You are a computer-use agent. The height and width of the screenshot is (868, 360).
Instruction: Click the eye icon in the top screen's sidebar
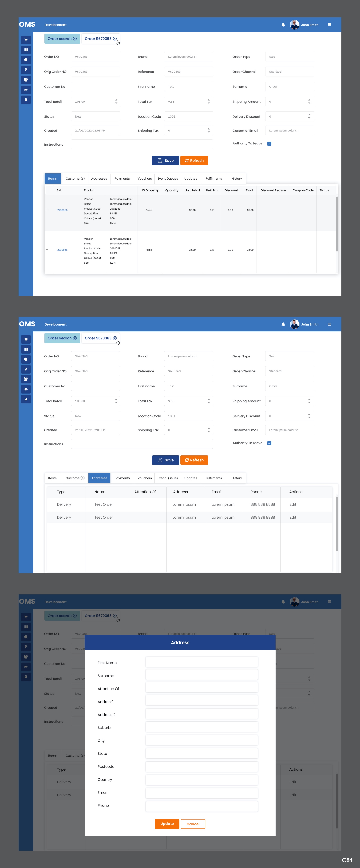point(26,90)
